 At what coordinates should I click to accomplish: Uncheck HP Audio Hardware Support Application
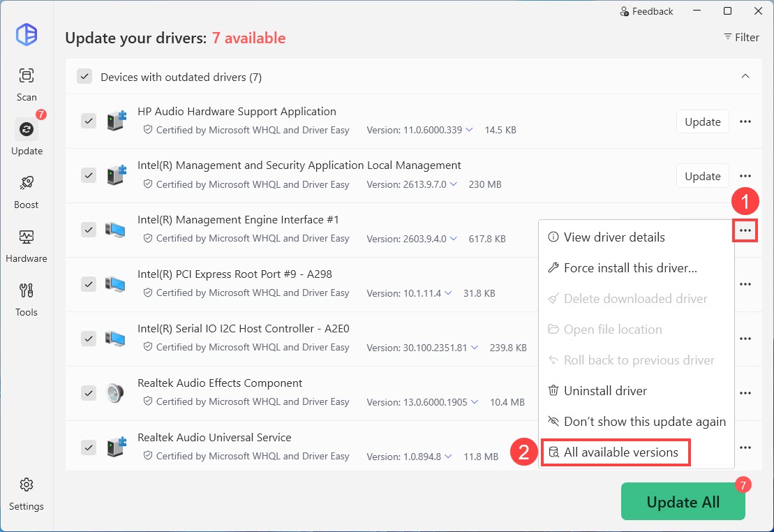[x=89, y=121]
